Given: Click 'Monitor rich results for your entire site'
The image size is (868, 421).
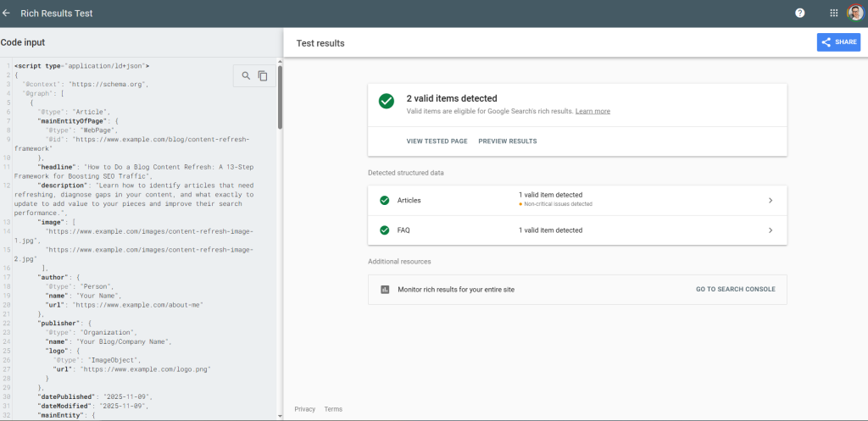Looking at the screenshot, I should (456, 290).
